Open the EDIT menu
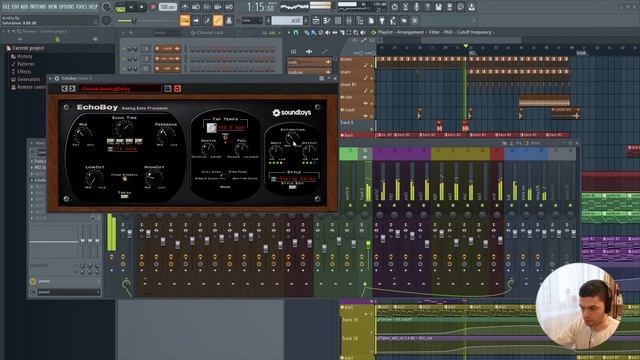640x360 pixels. (15, 7)
